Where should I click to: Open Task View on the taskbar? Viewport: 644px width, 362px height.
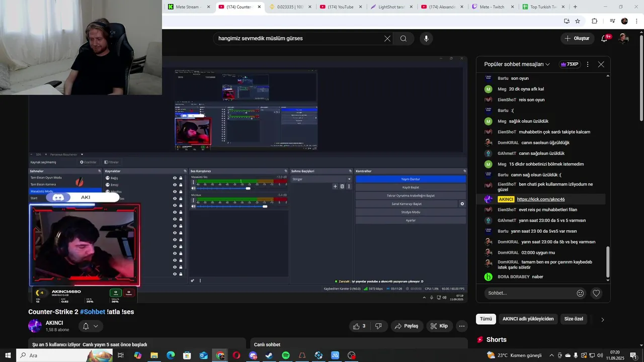coord(121,355)
